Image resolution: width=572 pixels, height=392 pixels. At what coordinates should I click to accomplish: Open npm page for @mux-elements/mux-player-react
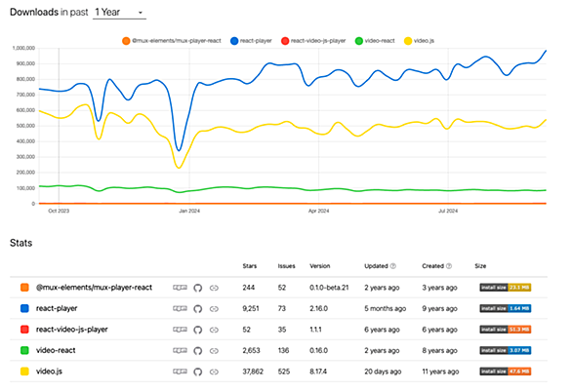pyautogui.click(x=180, y=288)
